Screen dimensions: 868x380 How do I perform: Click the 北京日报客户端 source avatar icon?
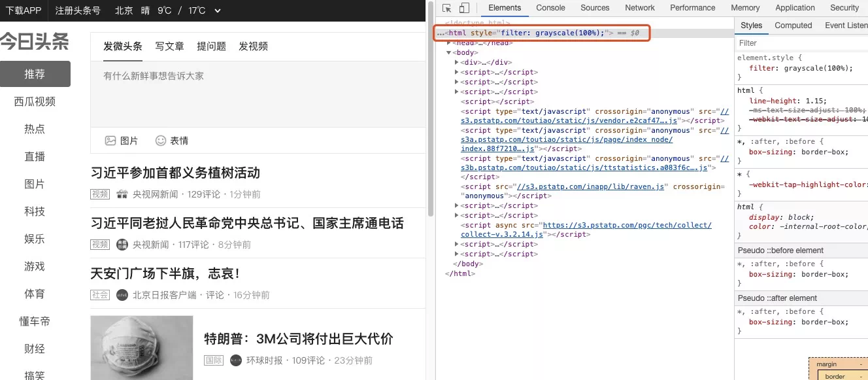[122, 295]
